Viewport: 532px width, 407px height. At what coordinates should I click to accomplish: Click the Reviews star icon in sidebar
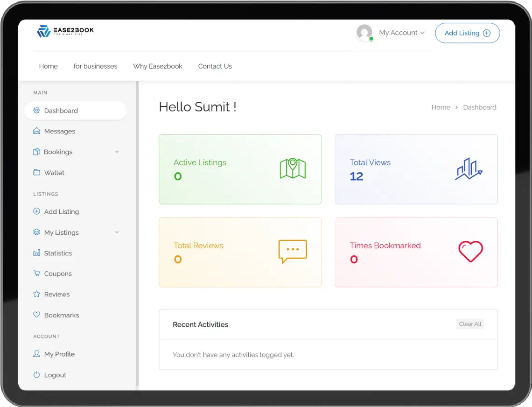(x=37, y=294)
